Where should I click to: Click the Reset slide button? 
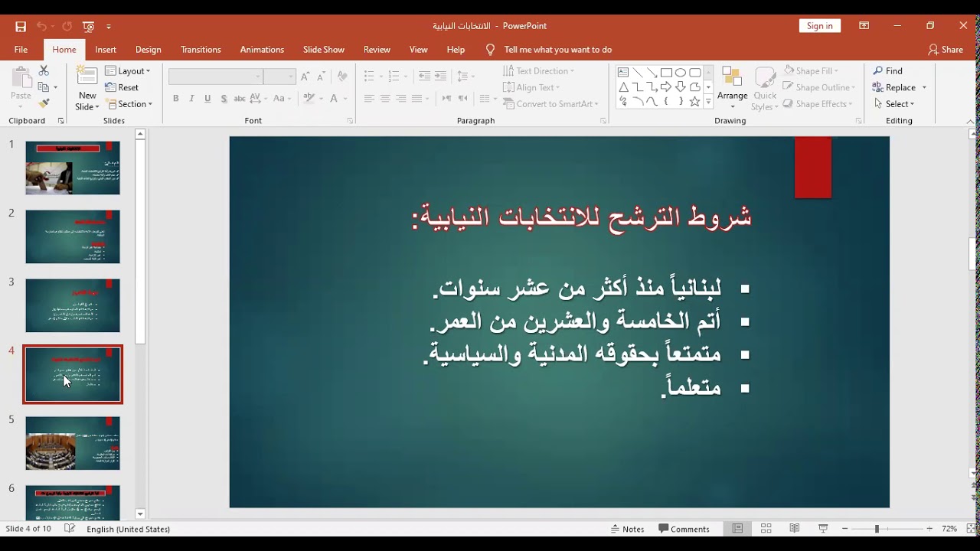[122, 88]
